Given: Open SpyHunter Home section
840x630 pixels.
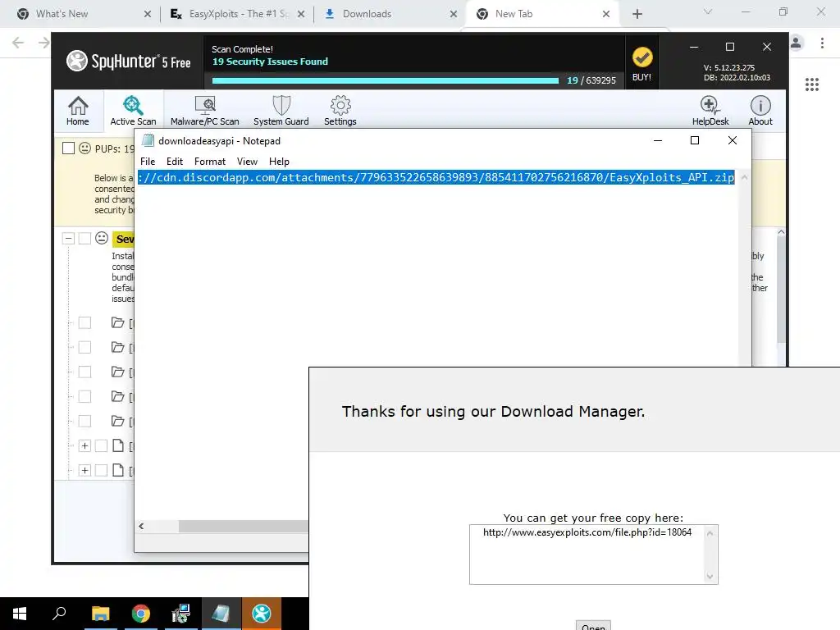Looking at the screenshot, I should click(78, 111).
